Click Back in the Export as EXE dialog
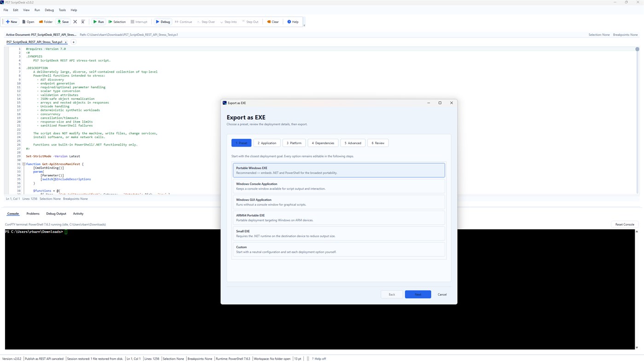644x362 pixels. point(392,294)
